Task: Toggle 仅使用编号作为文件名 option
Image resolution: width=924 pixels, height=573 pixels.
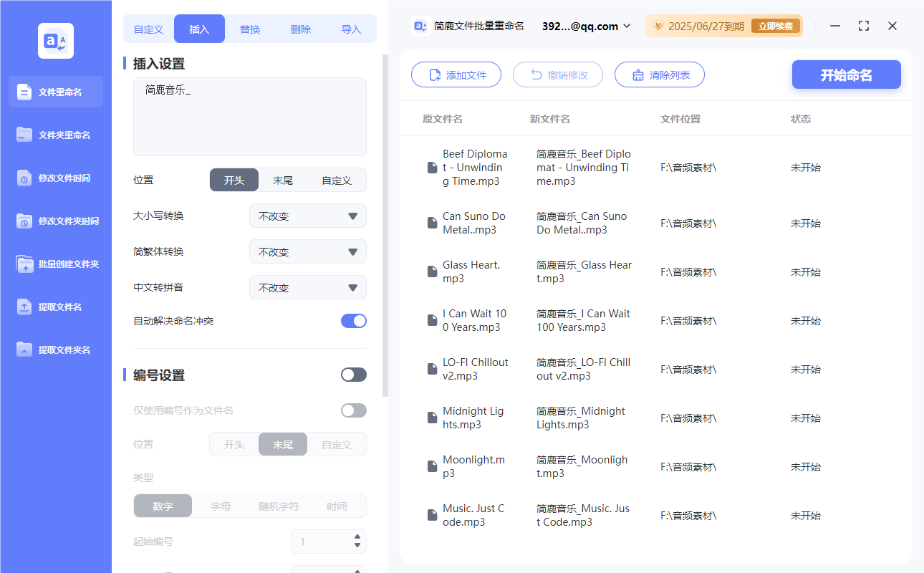Action: [353, 410]
